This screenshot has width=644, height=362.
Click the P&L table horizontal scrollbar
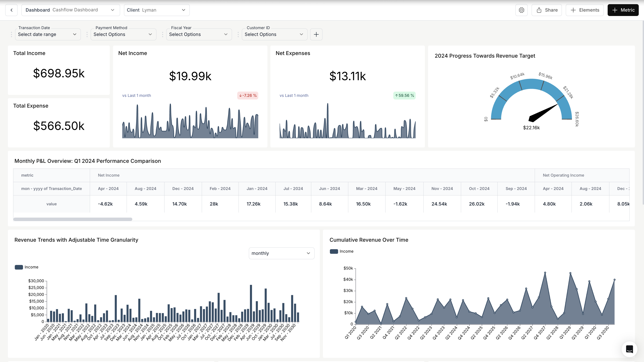point(73,219)
